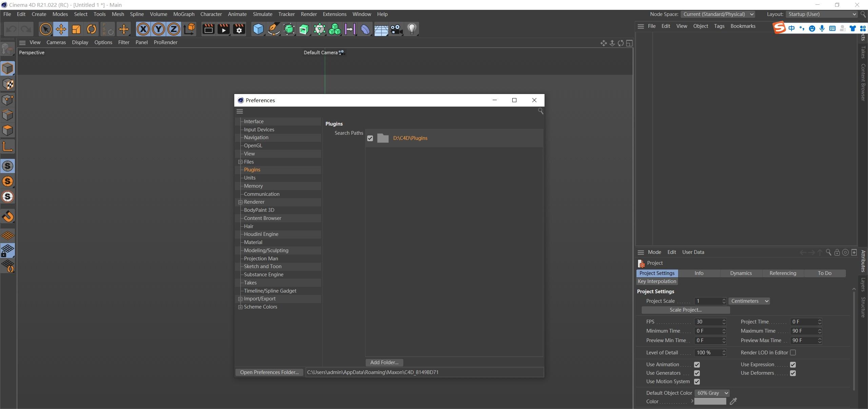
Task: Expand the Scheme Colors category
Action: pos(240,307)
